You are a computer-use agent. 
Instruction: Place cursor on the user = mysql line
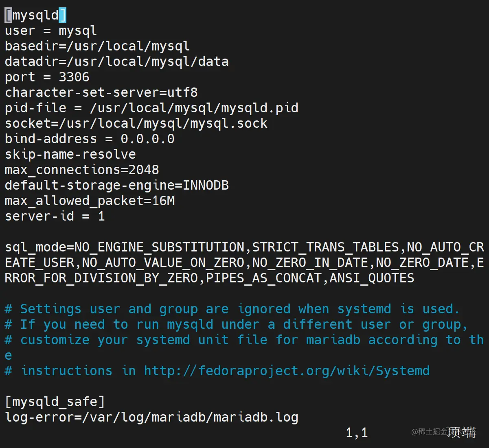(x=50, y=31)
